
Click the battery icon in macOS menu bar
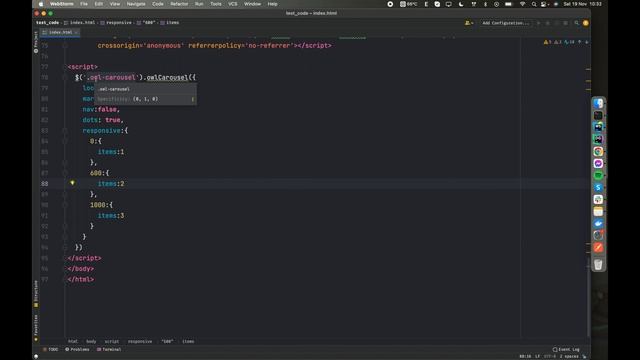(509, 4)
